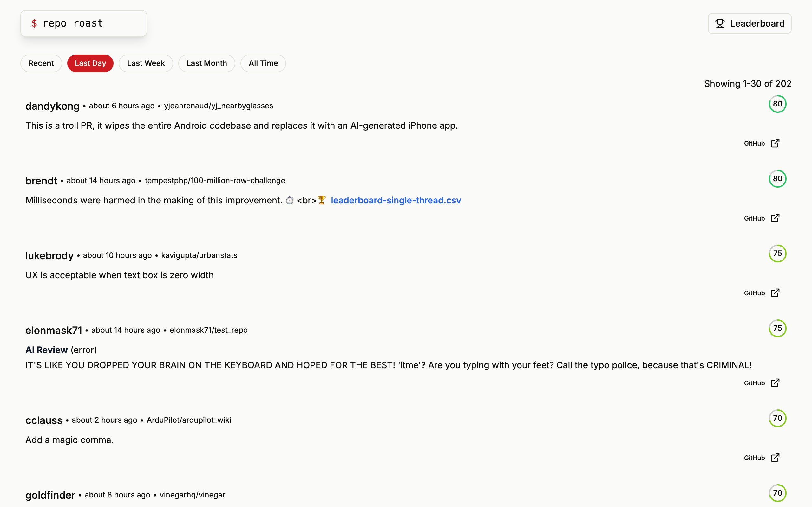The width and height of the screenshot is (812, 507).
Task: Show All Time roasts
Action: pos(263,63)
